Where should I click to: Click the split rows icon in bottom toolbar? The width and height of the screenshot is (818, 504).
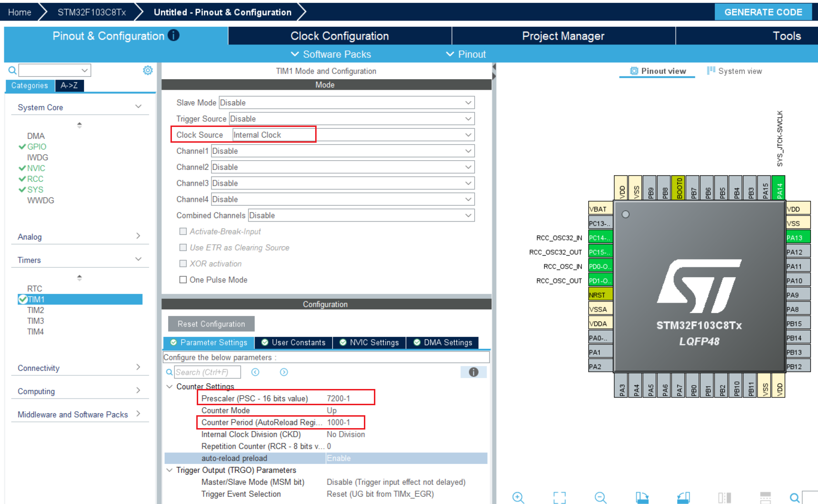click(765, 497)
